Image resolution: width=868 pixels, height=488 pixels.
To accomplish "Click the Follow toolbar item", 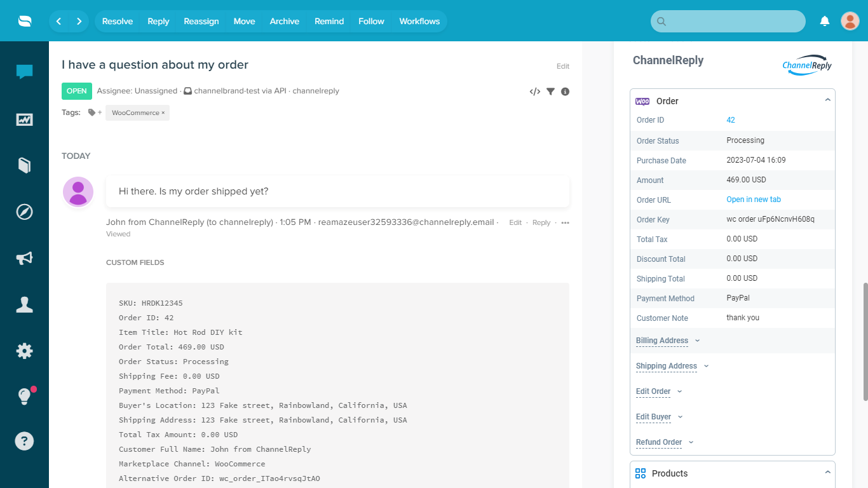I will point(371,21).
